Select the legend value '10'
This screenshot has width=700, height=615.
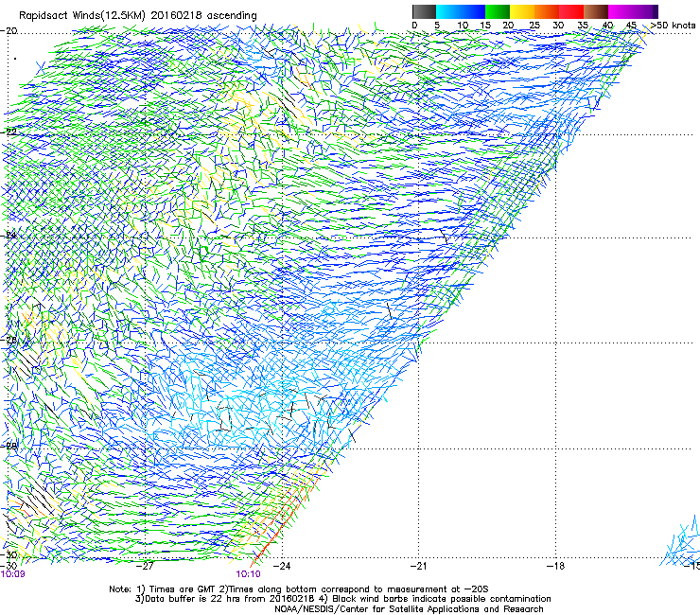463,25
